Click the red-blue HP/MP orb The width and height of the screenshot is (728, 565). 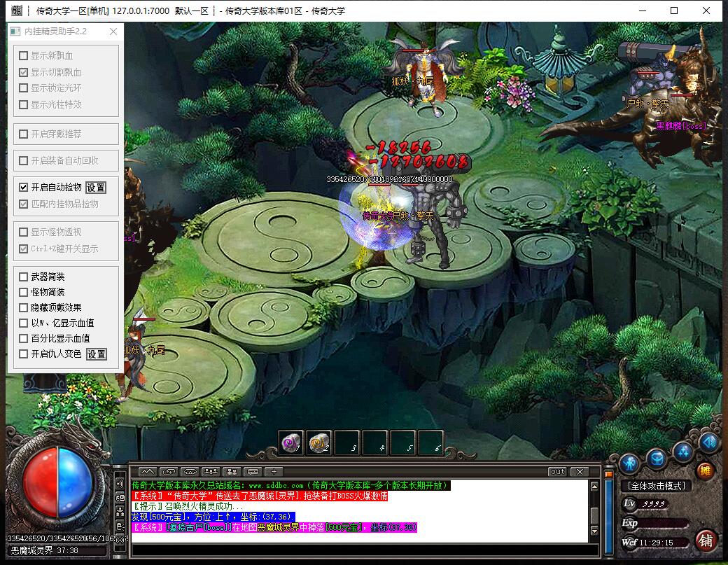(x=57, y=483)
